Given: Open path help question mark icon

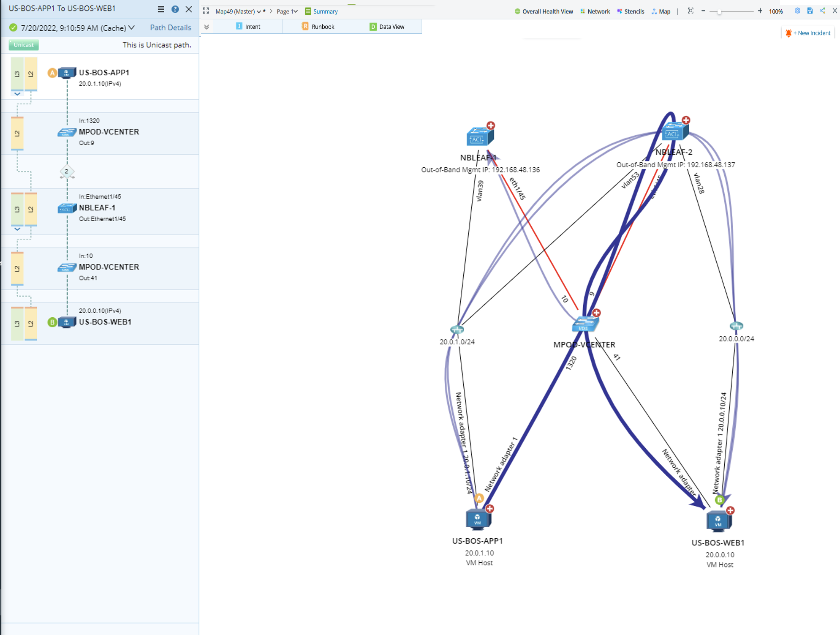Looking at the screenshot, I should (x=175, y=9).
